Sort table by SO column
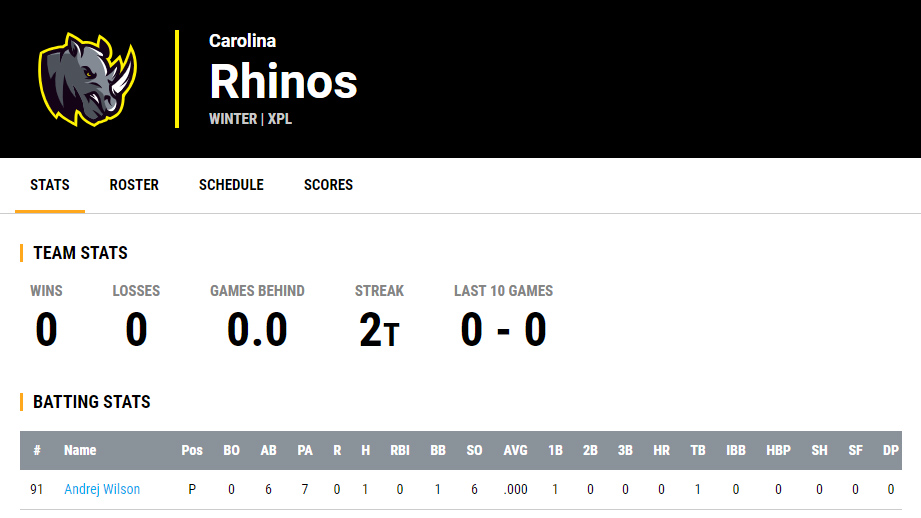The image size is (921, 518). click(x=474, y=450)
